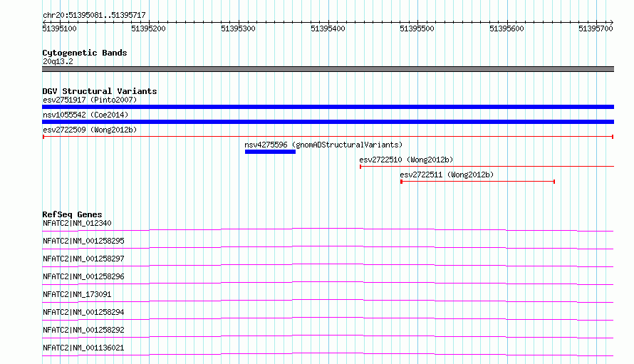Click the magenta intron line of NM_001258297
This screenshot has height=364, width=634.
[x=328, y=264]
